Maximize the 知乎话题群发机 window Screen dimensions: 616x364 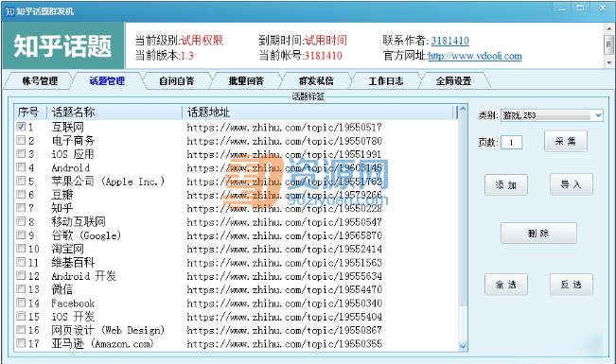point(580,9)
